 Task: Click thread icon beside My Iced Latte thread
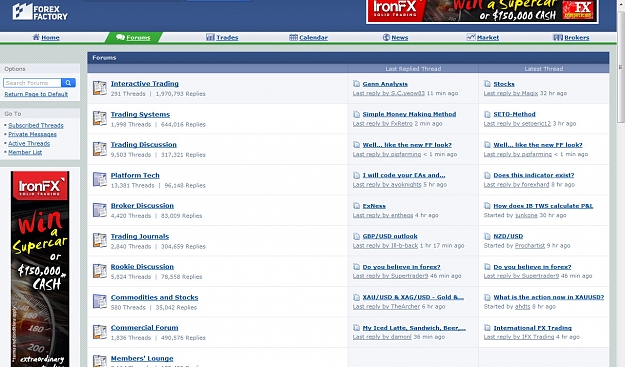point(356,328)
